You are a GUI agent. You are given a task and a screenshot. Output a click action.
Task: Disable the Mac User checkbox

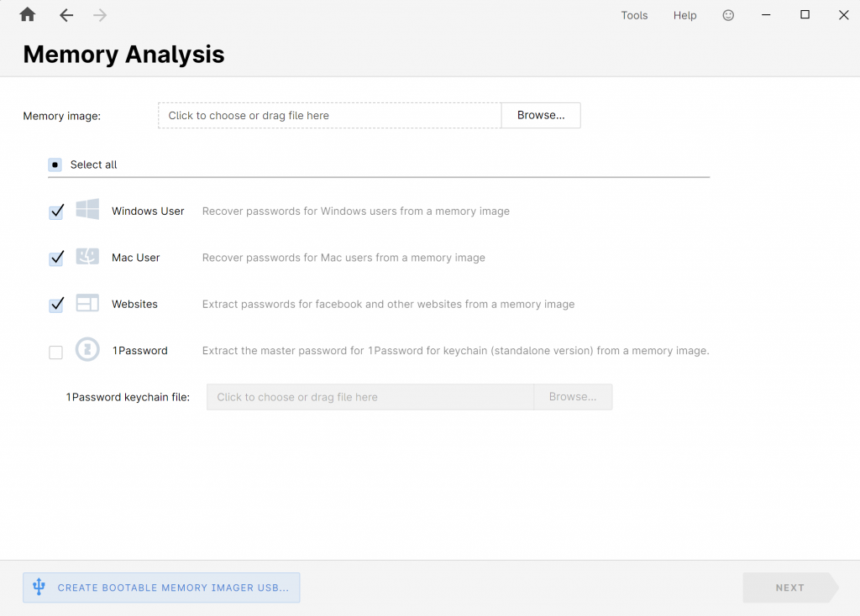(56, 258)
